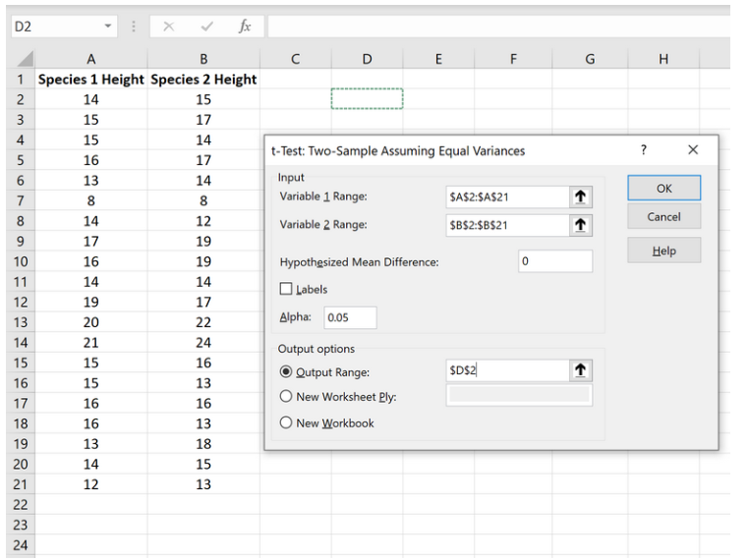
Task: Click cell A14 containing 21
Action: [x=90, y=342]
